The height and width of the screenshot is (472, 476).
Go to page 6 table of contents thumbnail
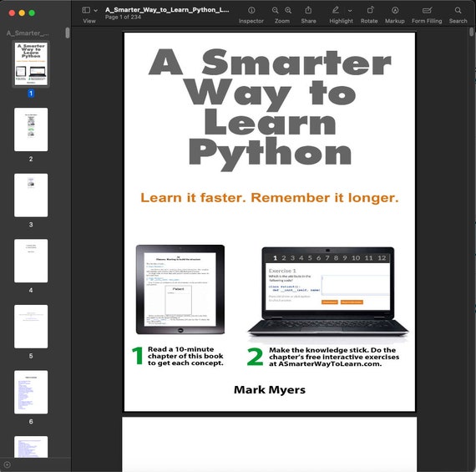click(31, 392)
